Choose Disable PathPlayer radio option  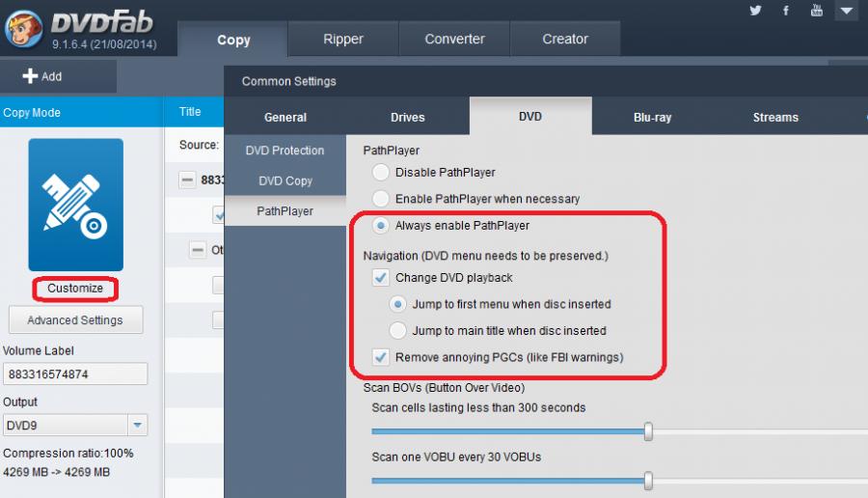pyautogui.click(x=381, y=173)
